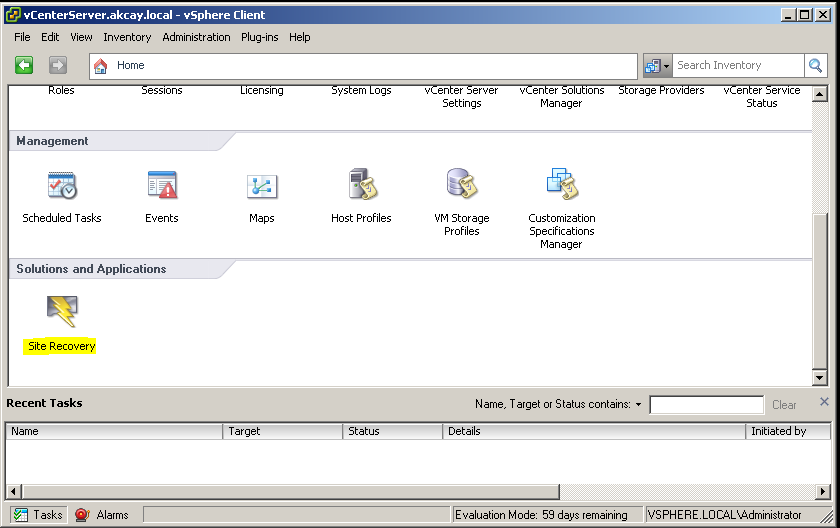The image size is (840, 528).
Task: Open the Roles item
Action: click(x=61, y=90)
